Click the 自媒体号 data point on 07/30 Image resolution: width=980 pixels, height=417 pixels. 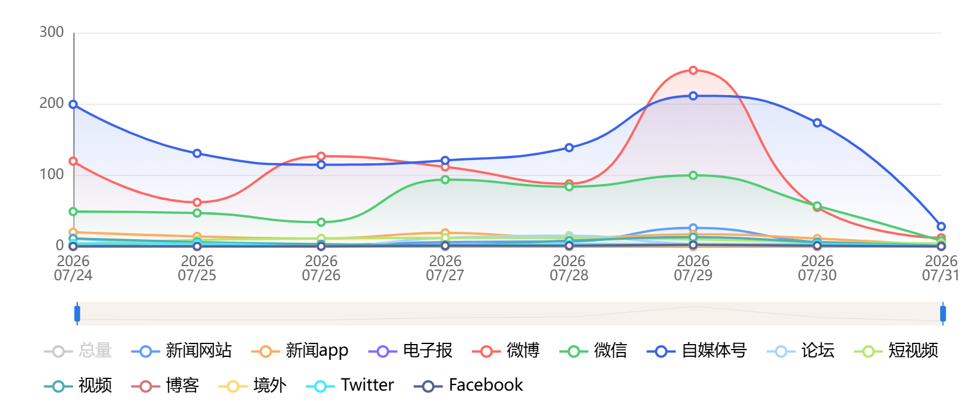click(x=817, y=123)
